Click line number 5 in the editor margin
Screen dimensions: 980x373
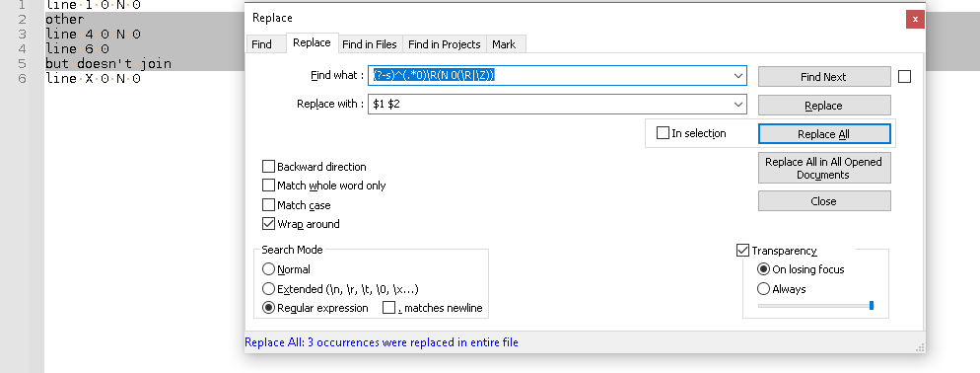point(23,63)
